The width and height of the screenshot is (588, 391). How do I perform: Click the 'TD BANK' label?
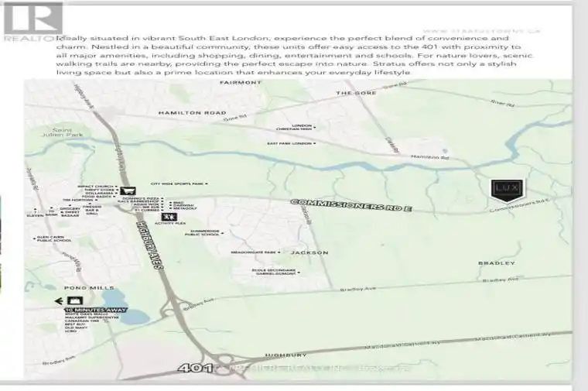[52, 213]
